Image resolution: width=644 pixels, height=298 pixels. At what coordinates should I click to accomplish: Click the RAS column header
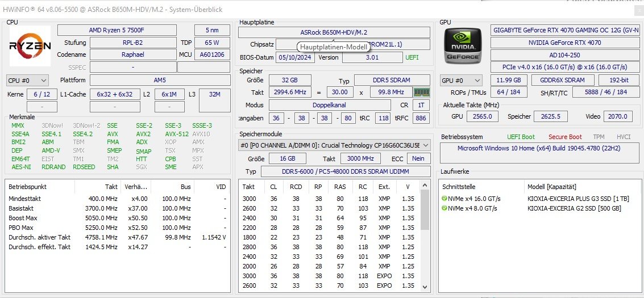coord(340,187)
